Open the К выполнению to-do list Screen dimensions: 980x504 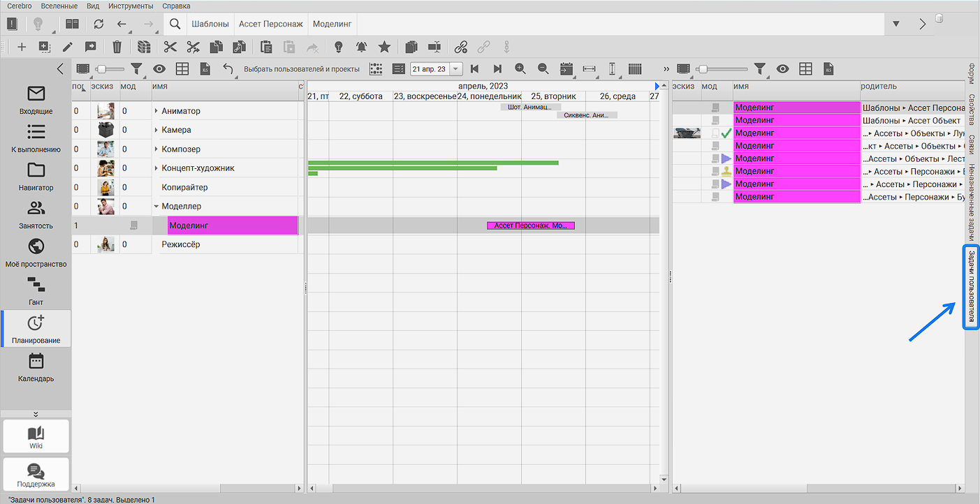[x=36, y=138]
